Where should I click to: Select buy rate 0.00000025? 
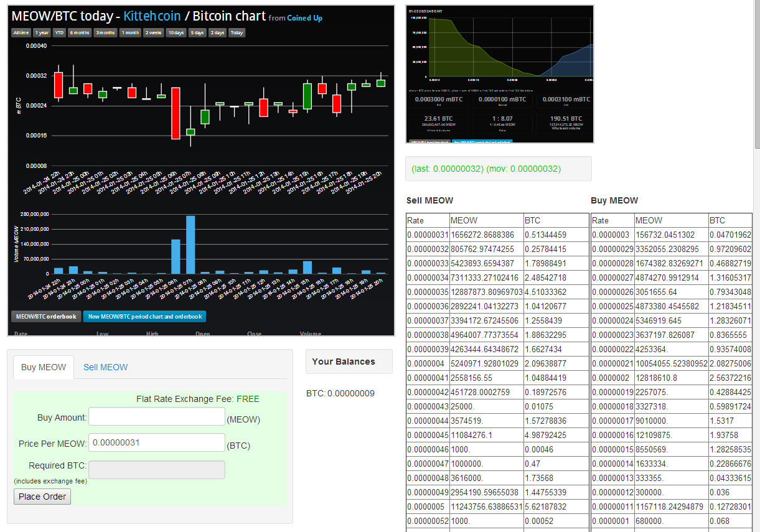point(612,306)
